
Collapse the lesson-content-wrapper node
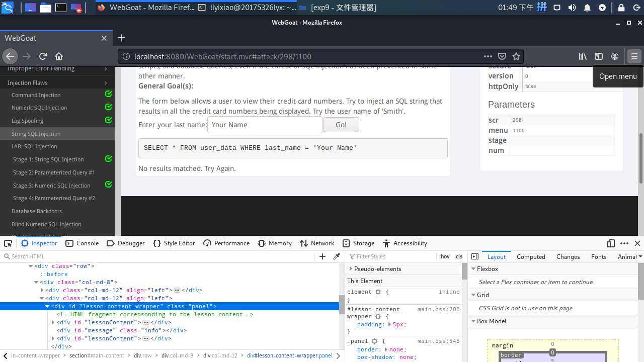(47, 306)
